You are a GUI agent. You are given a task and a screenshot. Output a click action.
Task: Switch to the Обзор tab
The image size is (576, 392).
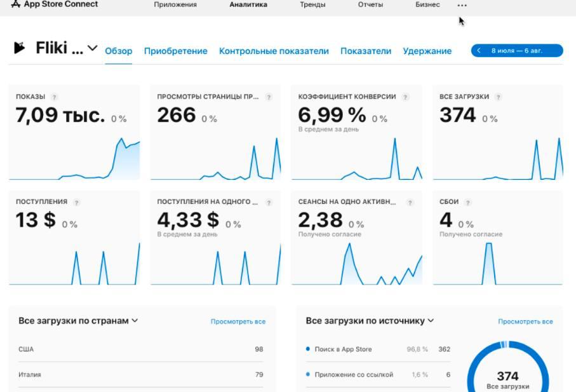[119, 51]
